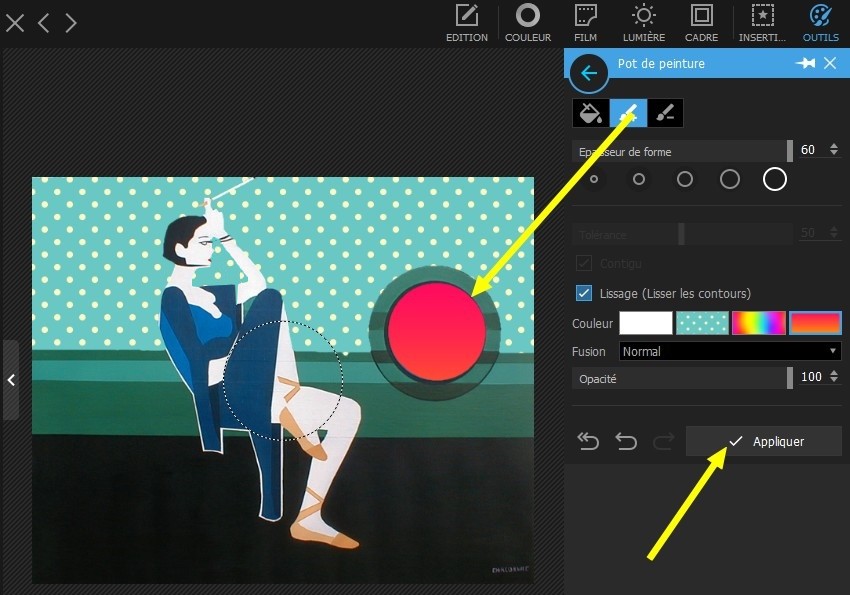
Task: Open the Fusion Normal dropdown
Action: (730, 351)
